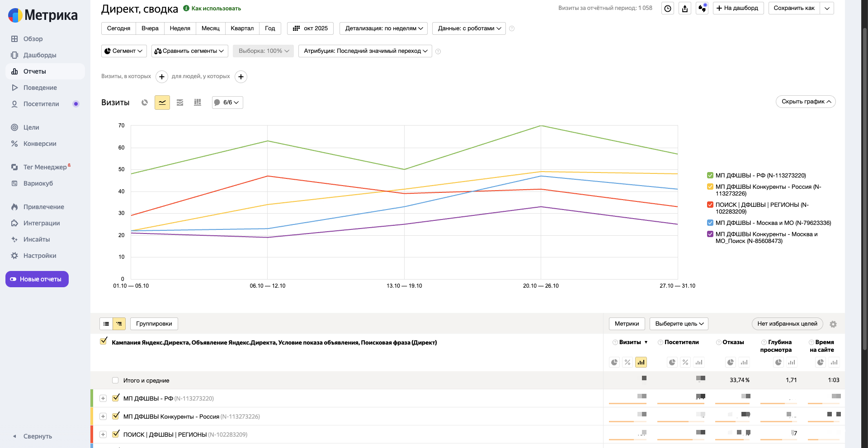The height and width of the screenshot is (448, 868).
Task: Select the stacked area chart icon
Action: pos(180,103)
